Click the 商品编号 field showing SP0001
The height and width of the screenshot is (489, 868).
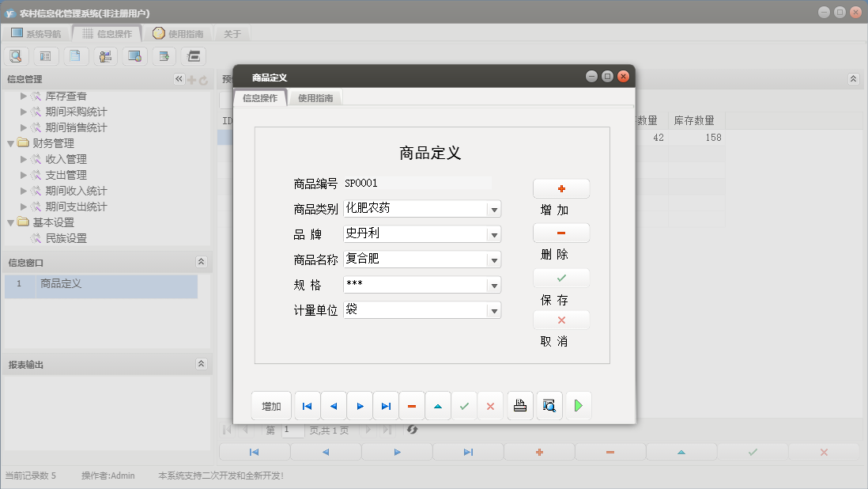pos(417,184)
